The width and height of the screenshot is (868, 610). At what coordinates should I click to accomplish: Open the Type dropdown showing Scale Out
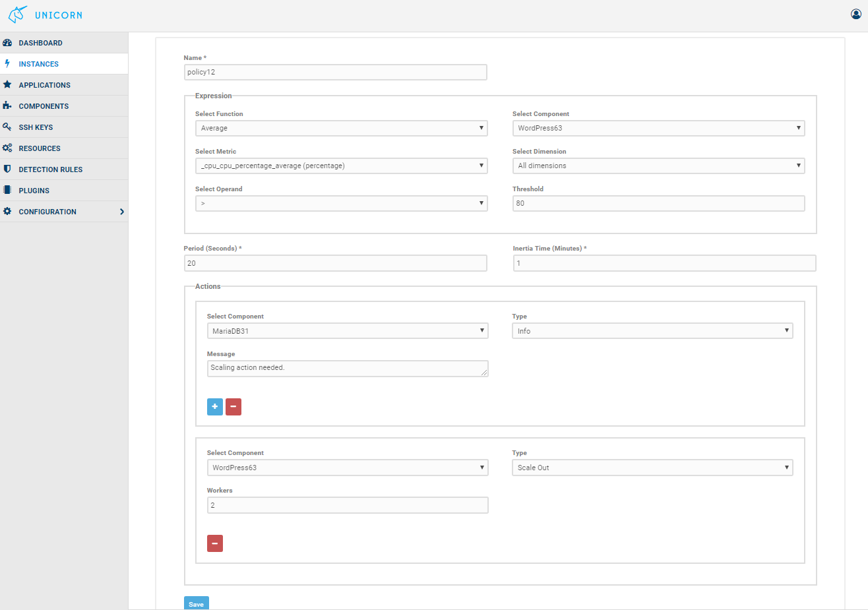652,468
